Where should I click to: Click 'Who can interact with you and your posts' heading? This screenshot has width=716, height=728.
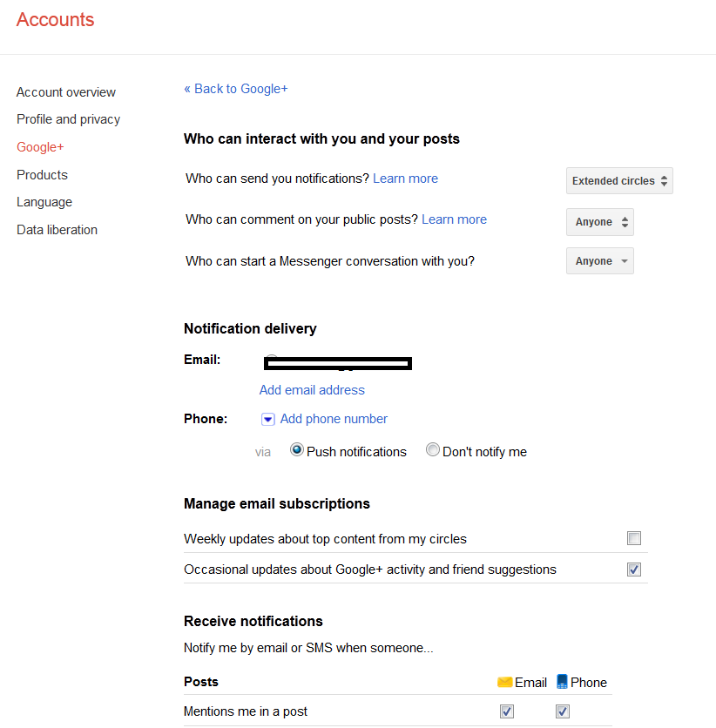click(x=321, y=138)
